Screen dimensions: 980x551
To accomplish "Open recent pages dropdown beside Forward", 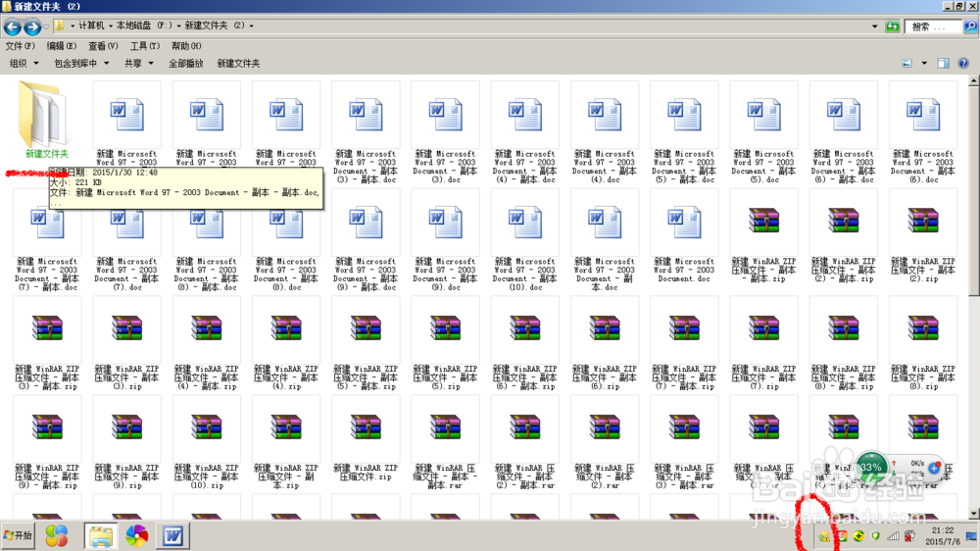I will 46,26.
